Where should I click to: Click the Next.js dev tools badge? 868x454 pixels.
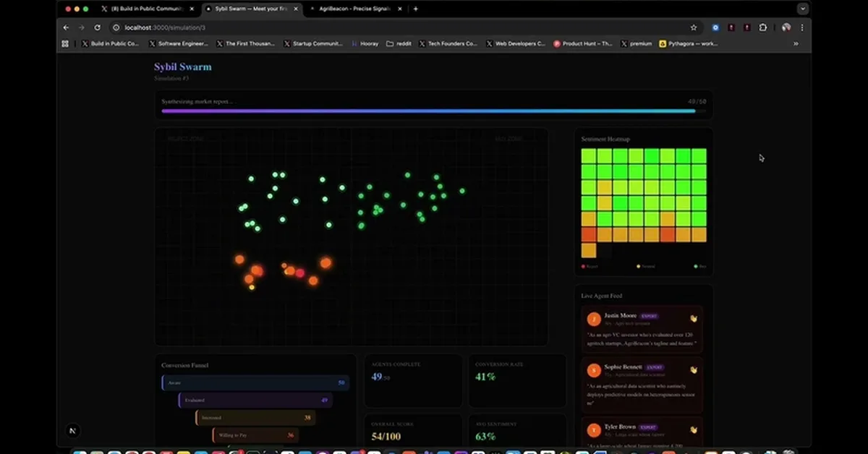72,431
